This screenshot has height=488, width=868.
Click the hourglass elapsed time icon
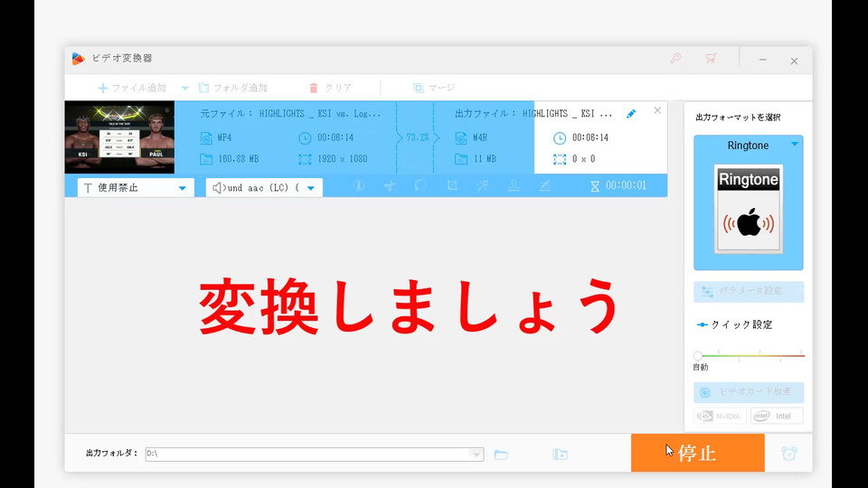click(595, 186)
